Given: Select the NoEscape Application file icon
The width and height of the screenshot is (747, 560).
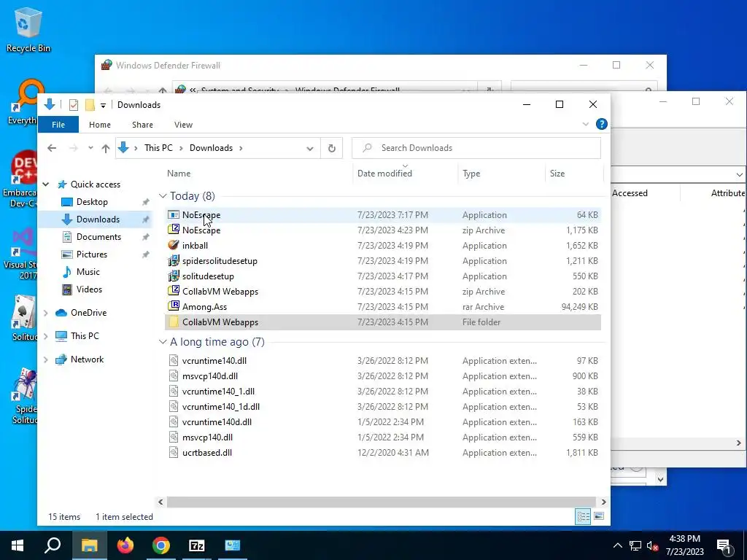Looking at the screenshot, I should (x=174, y=215).
